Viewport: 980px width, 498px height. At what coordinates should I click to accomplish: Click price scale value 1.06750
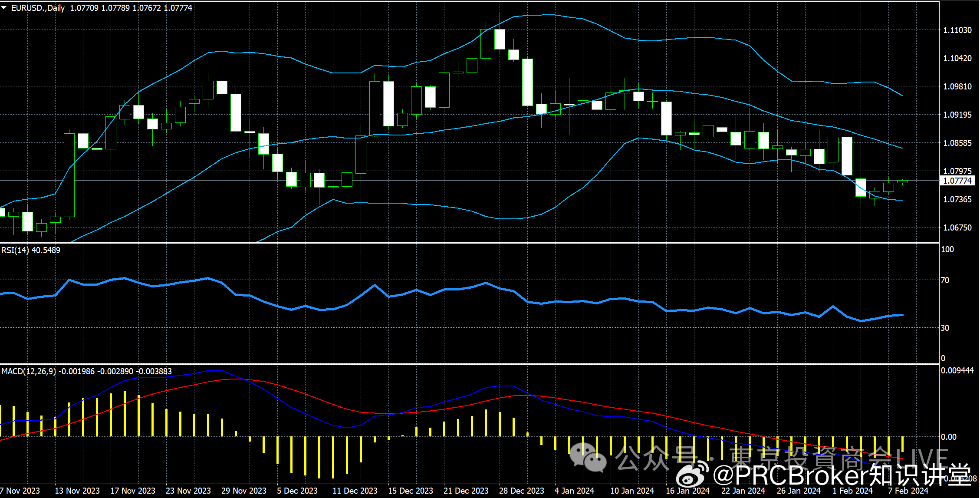(957, 228)
